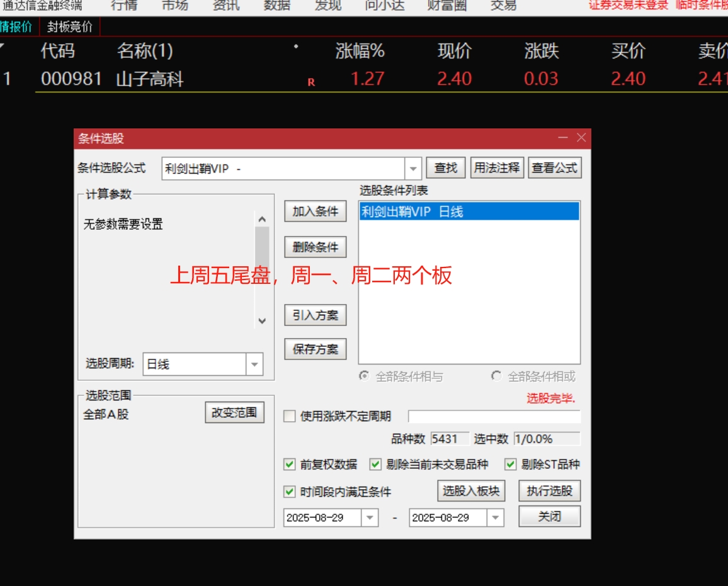Click the 计算参数 scroll up arrow
Viewport: 728px width, 586px height.
point(262,220)
